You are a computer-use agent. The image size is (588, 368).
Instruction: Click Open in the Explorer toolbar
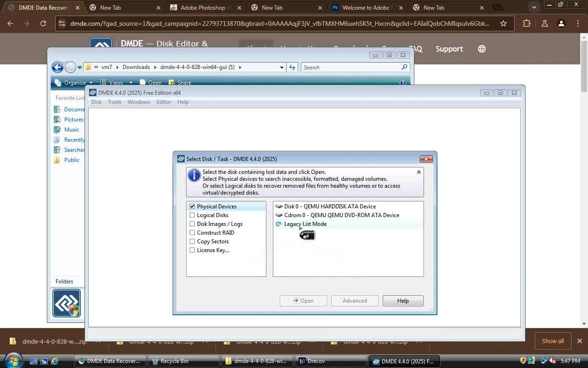150,83
